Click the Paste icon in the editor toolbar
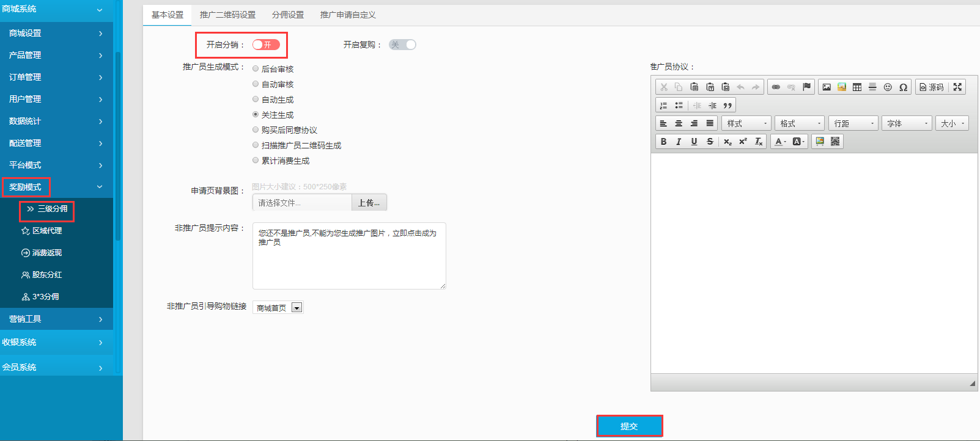The height and width of the screenshot is (441, 980). (x=694, y=87)
